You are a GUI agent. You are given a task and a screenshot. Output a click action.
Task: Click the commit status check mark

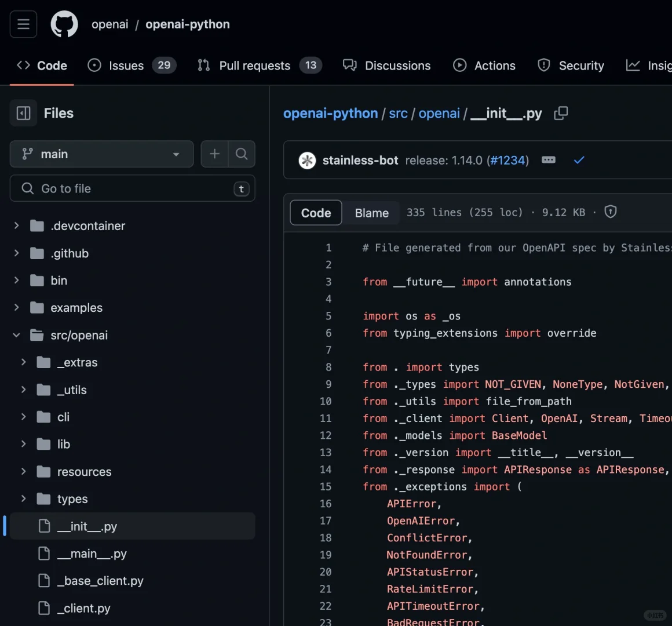pos(579,160)
